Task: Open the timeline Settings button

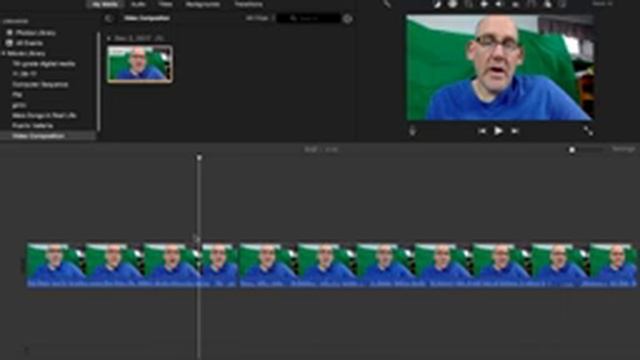Action: (623, 149)
